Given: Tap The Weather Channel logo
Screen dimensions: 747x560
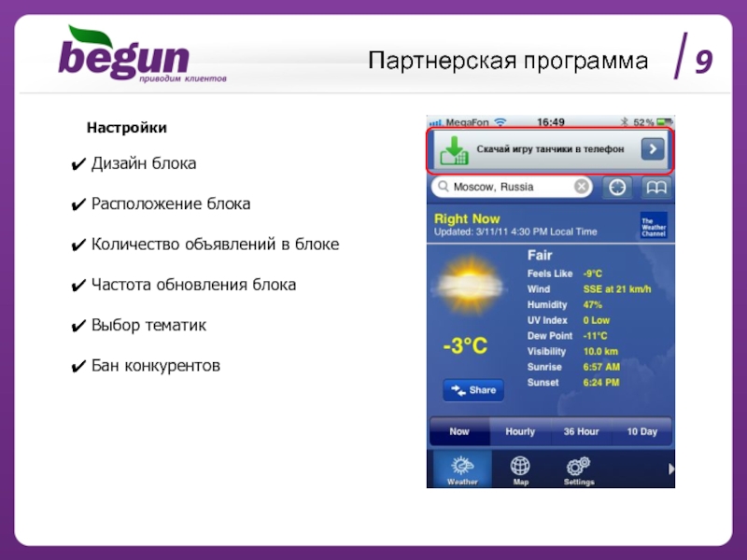Looking at the screenshot, I should pos(653,226).
